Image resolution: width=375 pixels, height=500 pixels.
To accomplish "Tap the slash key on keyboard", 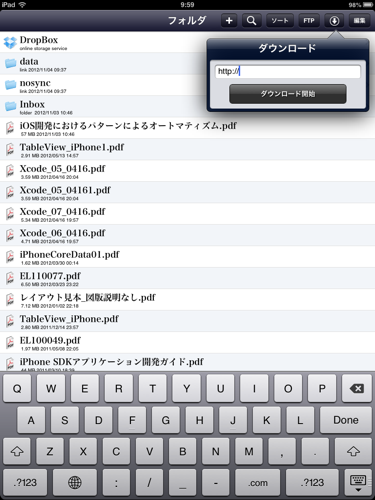I will (x=149, y=482).
